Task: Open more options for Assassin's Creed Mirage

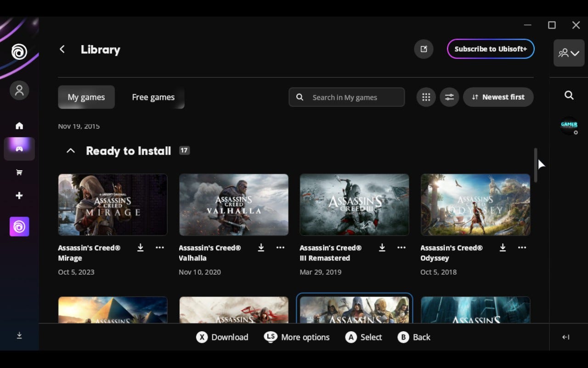Action: point(160,247)
